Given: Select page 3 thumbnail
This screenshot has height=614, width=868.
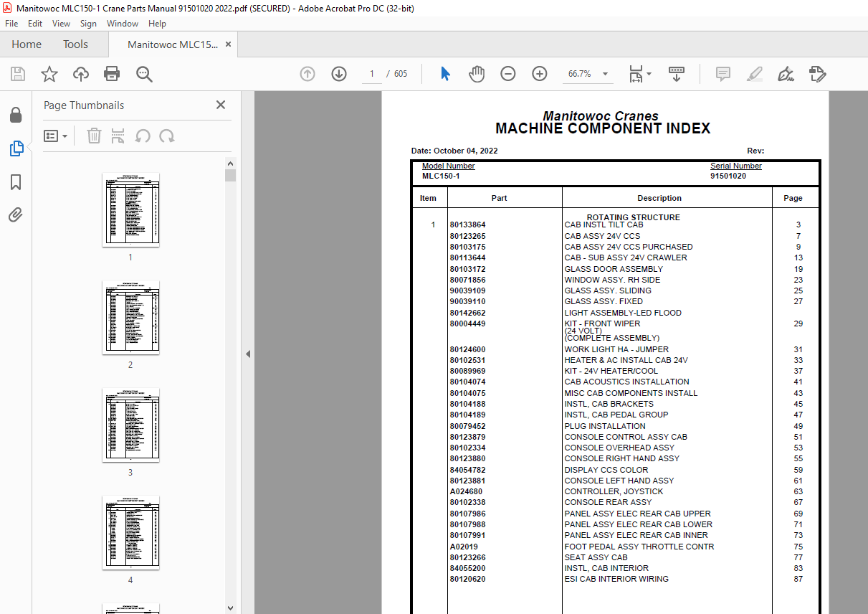Looking at the screenshot, I should tap(130, 425).
